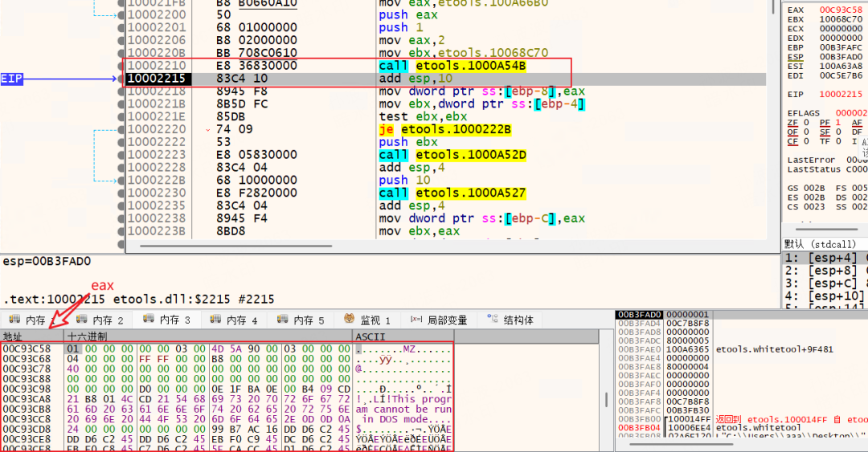Toggle the PF flag in registers
868x452 pixels.
pos(825,122)
